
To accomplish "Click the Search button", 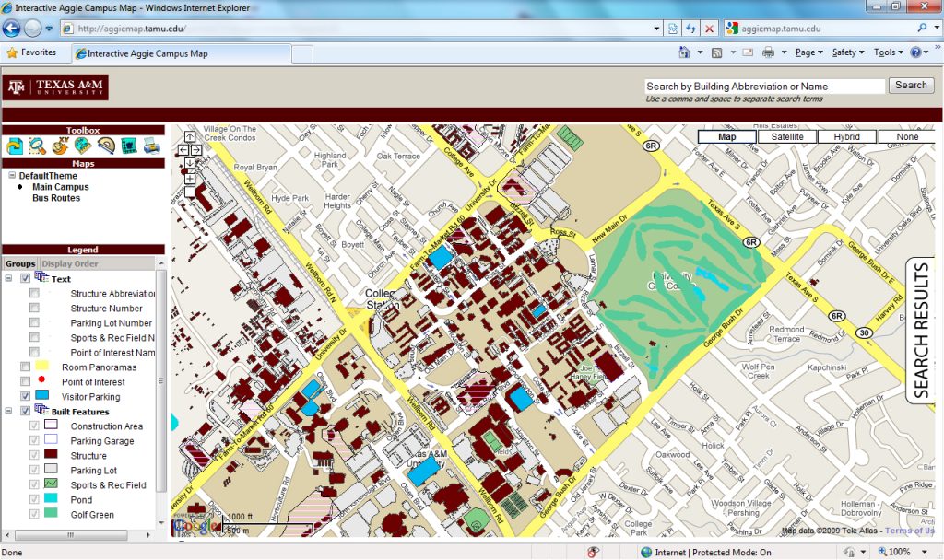I will (910, 85).
